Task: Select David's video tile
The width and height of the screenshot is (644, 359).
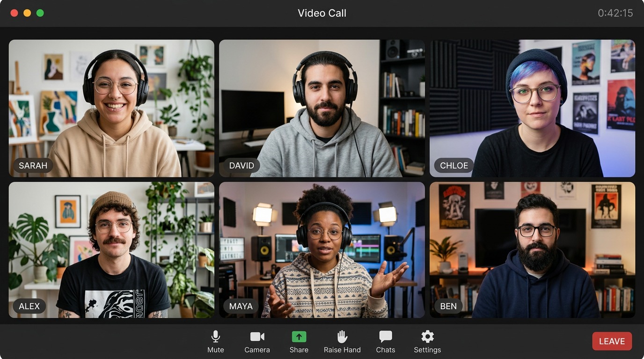Action: [x=322, y=108]
